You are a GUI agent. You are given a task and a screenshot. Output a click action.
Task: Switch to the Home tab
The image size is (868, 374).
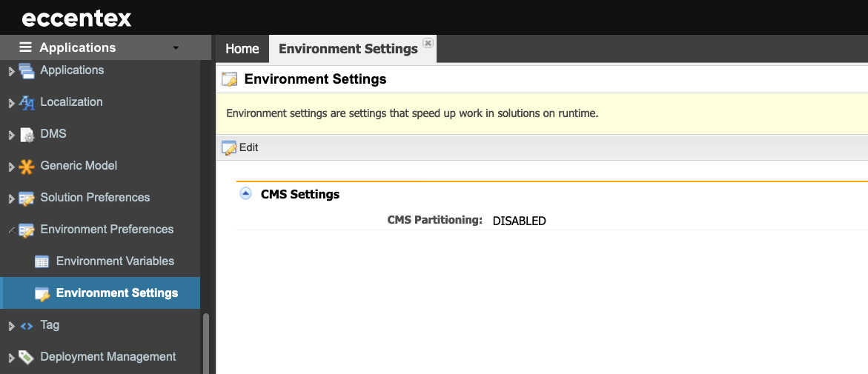tap(242, 49)
